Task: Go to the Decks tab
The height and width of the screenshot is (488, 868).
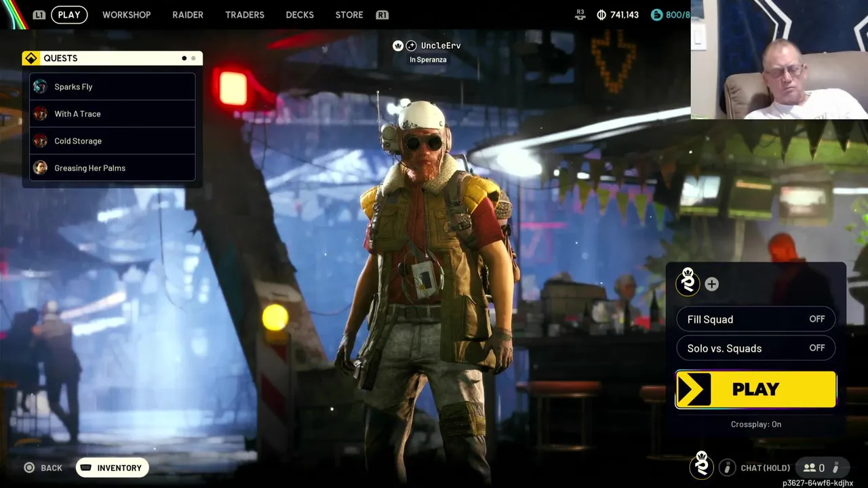Action: (x=300, y=14)
